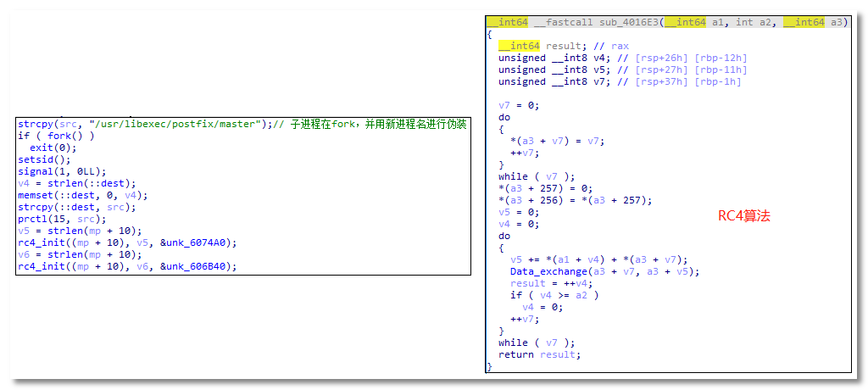Click the setsid() function call
The image size is (868, 390).
click(33, 159)
